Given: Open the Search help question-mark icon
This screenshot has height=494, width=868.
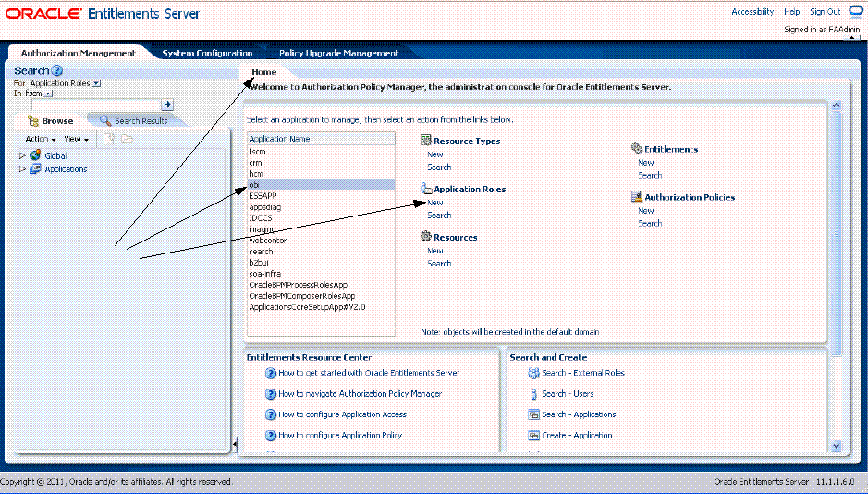Looking at the screenshot, I should tap(56, 71).
